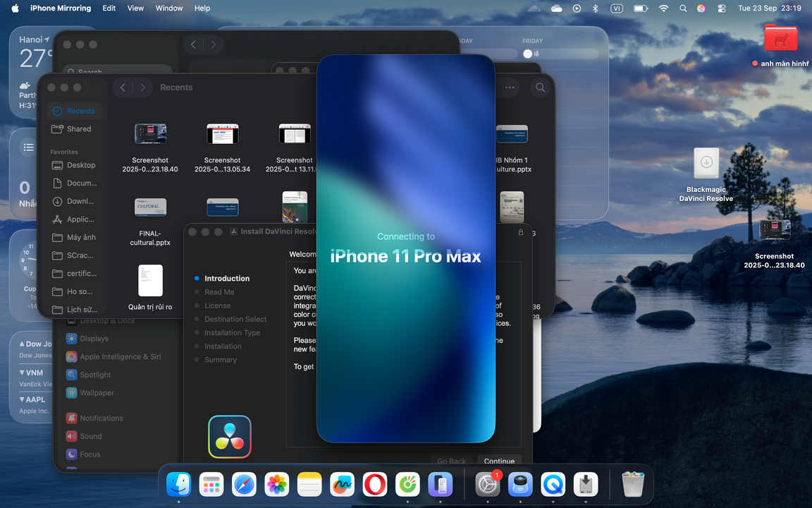Viewport: 812px width, 508px height.
Task: Open System Settings with the notification badge
Action: click(488, 485)
